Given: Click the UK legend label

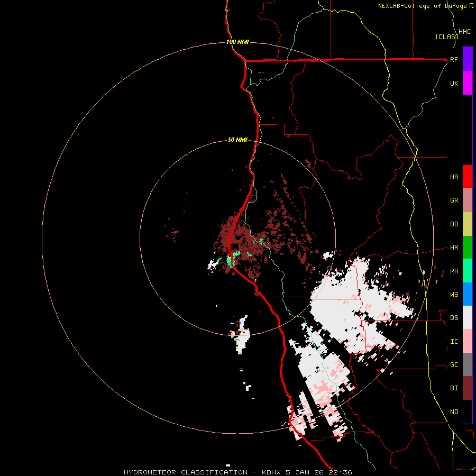Looking at the screenshot, I should (454, 83).
